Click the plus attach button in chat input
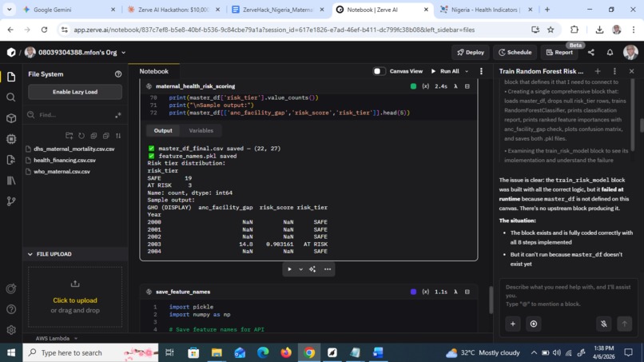The width and height of the screenshot is (644, 362). (x=513, y=324)
